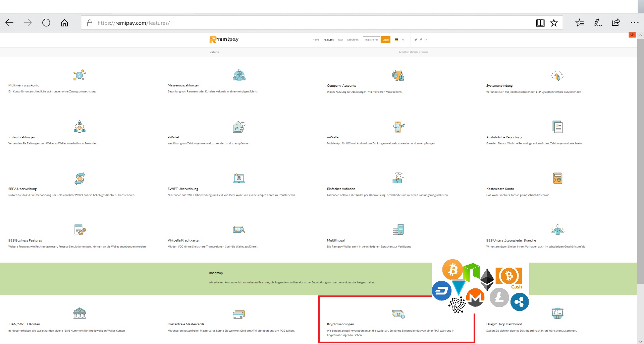Screen dimensions: 644x344
Task: Navigate to the Home menu item
Action: click(316, 40)
